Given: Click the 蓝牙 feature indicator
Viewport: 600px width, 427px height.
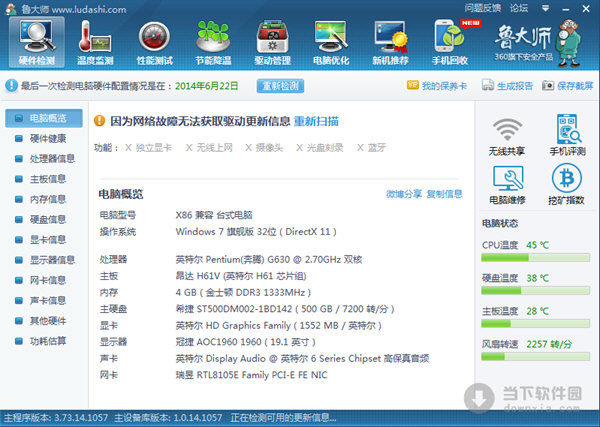Looking at the screenshot, I should click(x=372, y=148).
